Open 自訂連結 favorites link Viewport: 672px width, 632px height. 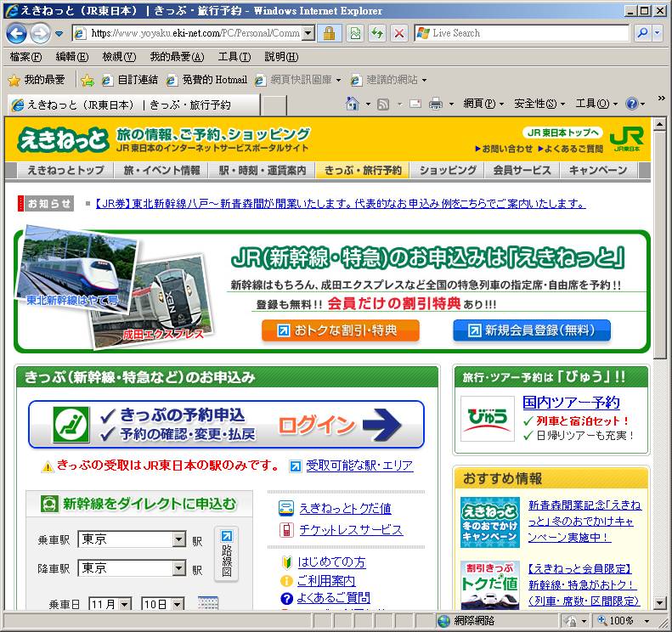pos(130,80)
